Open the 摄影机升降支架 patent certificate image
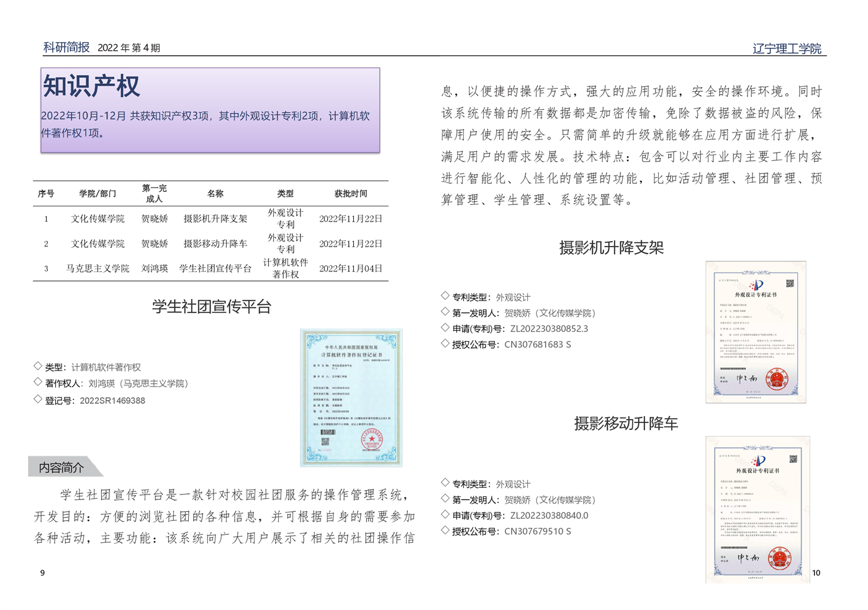 click(x=756, y=332)
